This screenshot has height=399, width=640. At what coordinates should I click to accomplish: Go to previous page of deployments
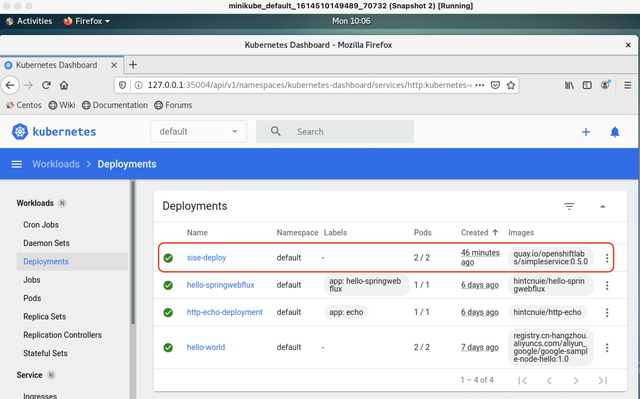(x=549, y=380)
